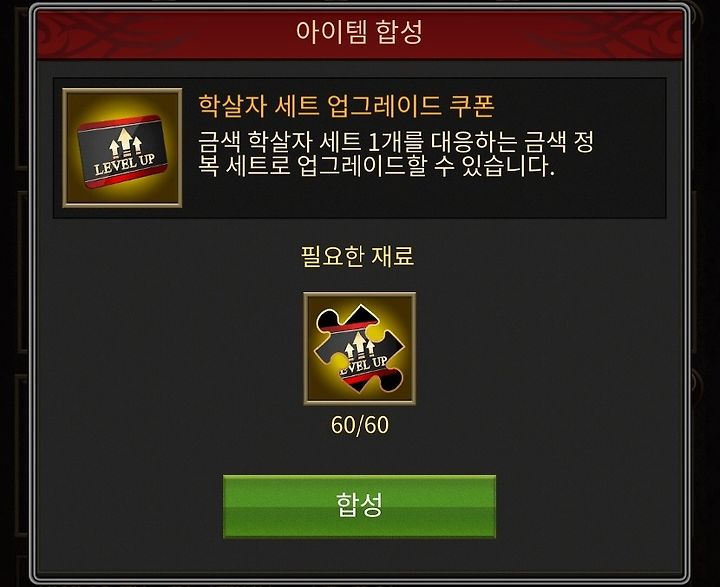720x587 pixels.
Task: Select the 학살자 세트 업그레이드 쿠폰 item name
Action: coord(346,106)
